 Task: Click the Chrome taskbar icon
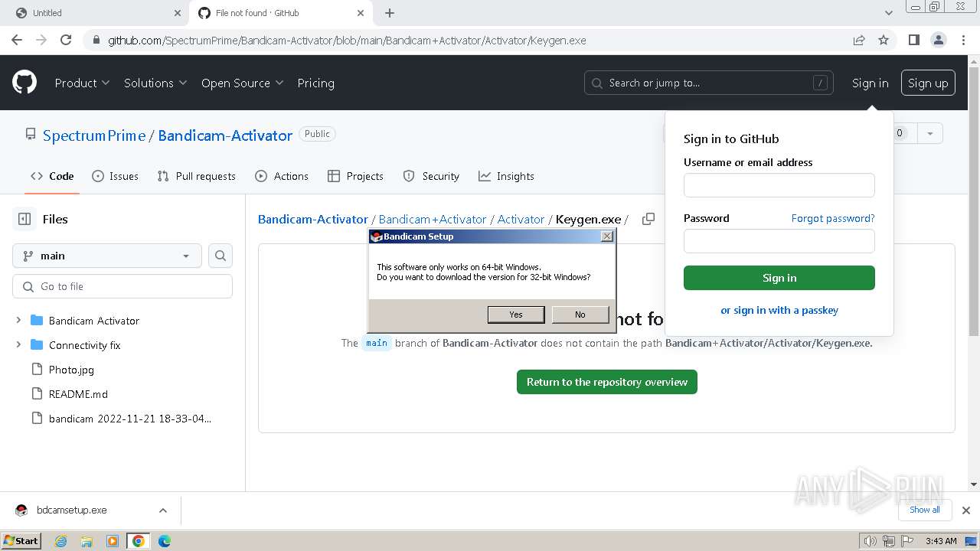tap(139, 541)
